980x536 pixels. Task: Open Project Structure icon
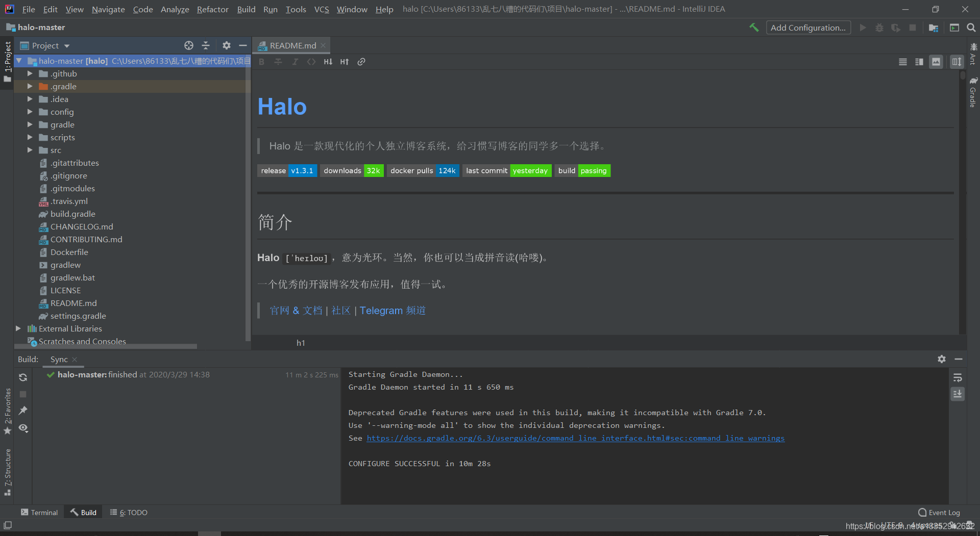point(934,28)
